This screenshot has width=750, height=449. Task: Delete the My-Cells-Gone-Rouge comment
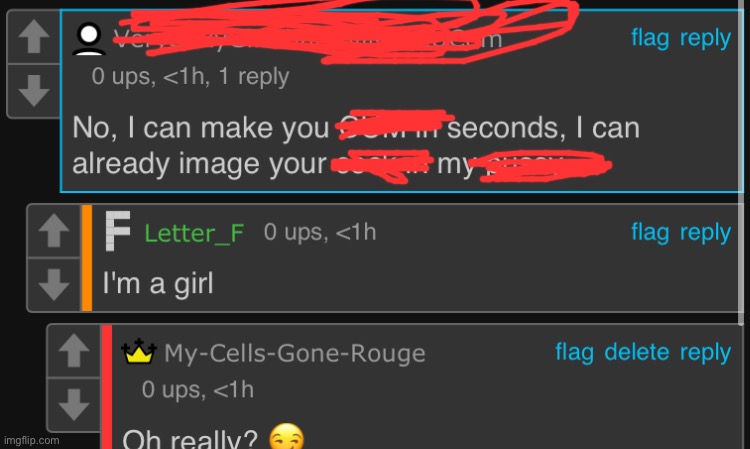(637, 352)
